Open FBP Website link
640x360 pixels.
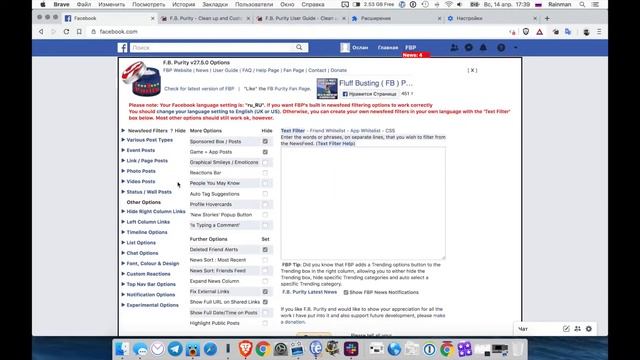click(x=177, y=70)
